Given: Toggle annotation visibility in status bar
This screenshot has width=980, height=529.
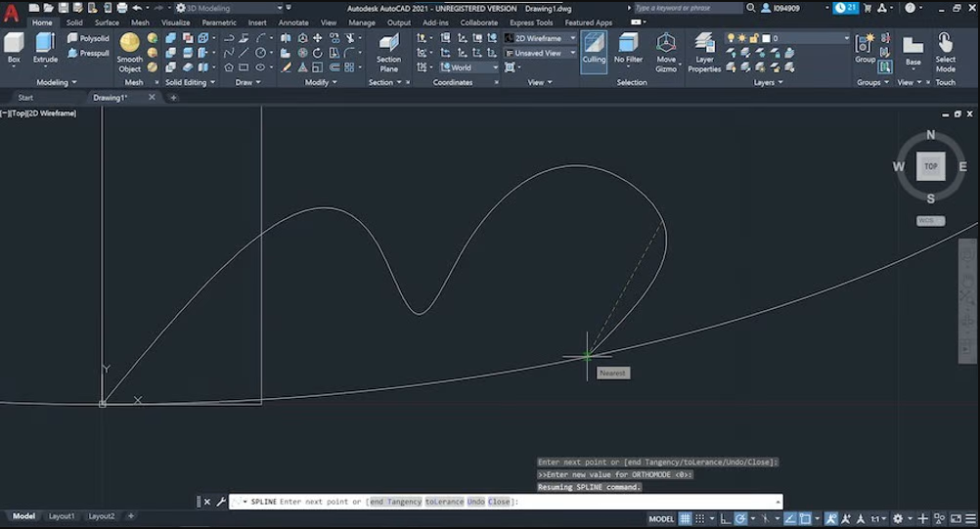Looking at the screenshot, I should point(831,518).
